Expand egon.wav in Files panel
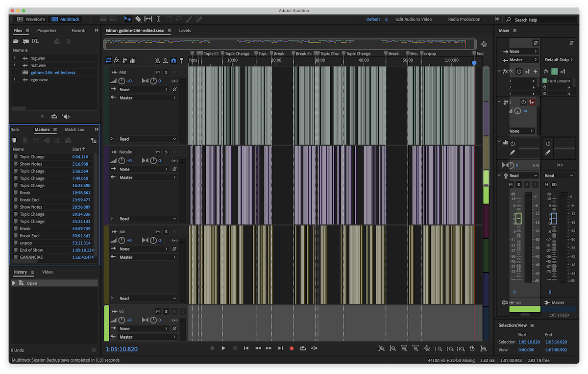The width and height of the screenshot is (588, 374). (15, 79)
